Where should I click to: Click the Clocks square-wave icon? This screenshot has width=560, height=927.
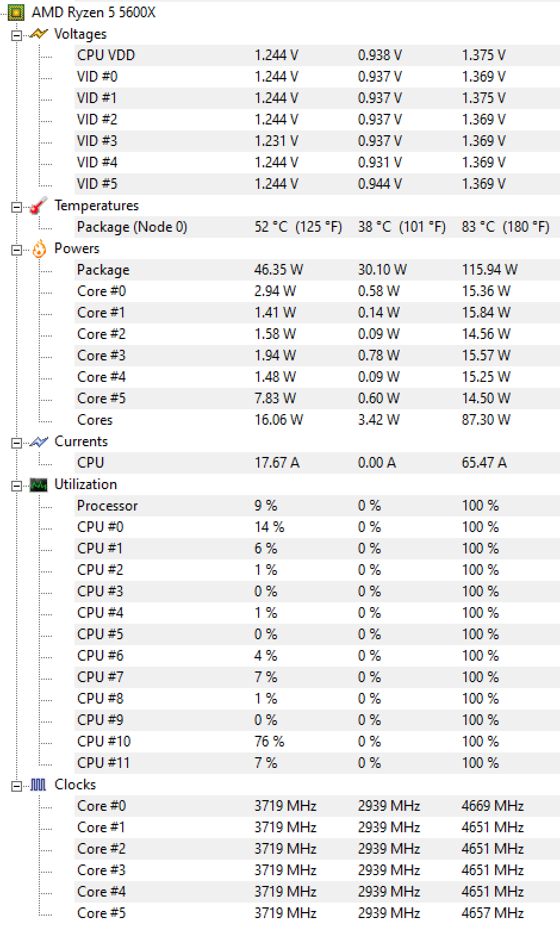38,785
